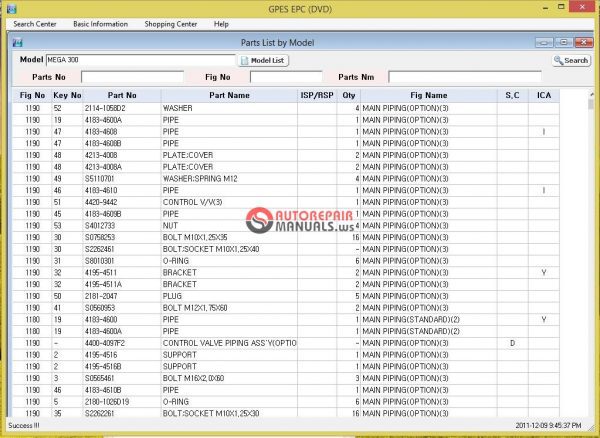The image size is (600, 438).
Task: Select BOLT M16X2,0X60 row
Action: click(x=286, y=379)
